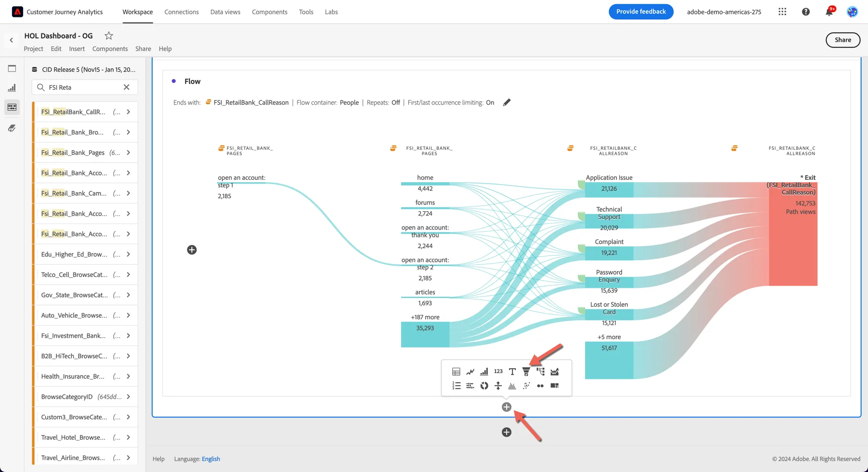
Task: Select the Freeform table visualization icon
Action: (456, 372)
